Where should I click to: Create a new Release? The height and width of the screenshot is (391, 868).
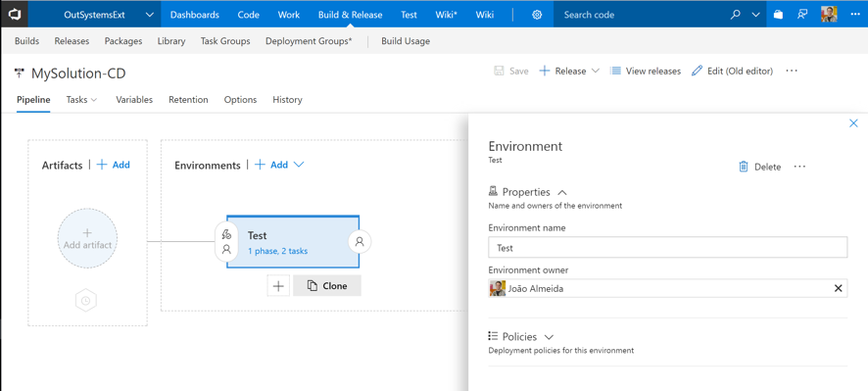click(562, 71)
